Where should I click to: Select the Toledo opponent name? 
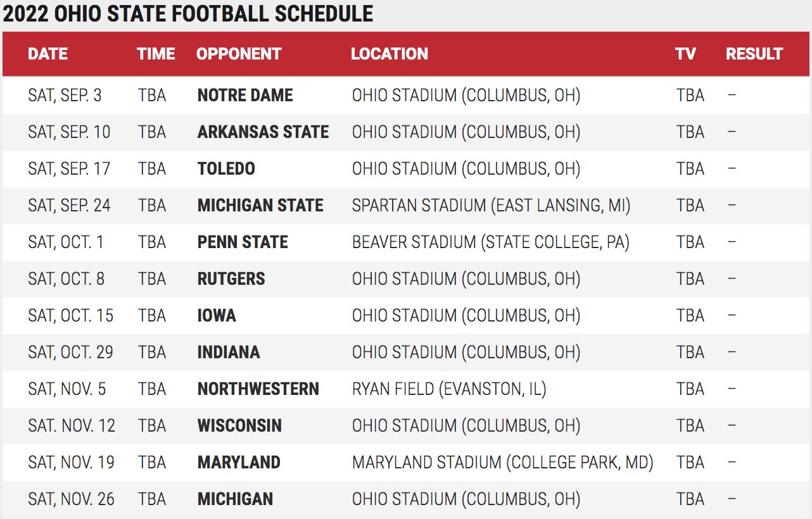(226, 169)
